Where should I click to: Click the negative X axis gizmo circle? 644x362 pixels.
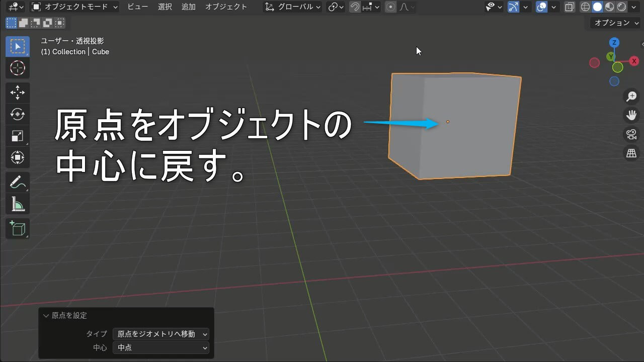tap(595, 63)
